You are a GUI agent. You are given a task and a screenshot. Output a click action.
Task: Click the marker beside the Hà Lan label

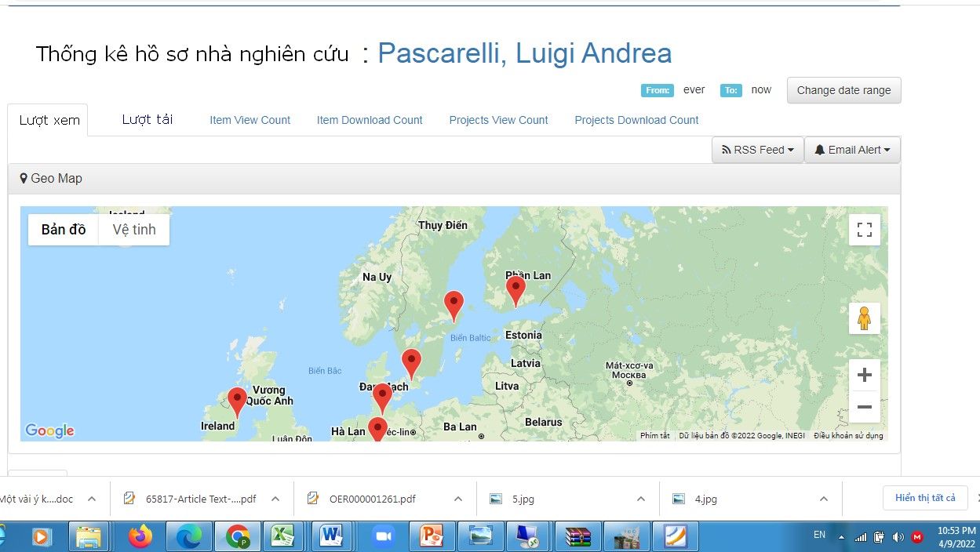pos(377,430)
